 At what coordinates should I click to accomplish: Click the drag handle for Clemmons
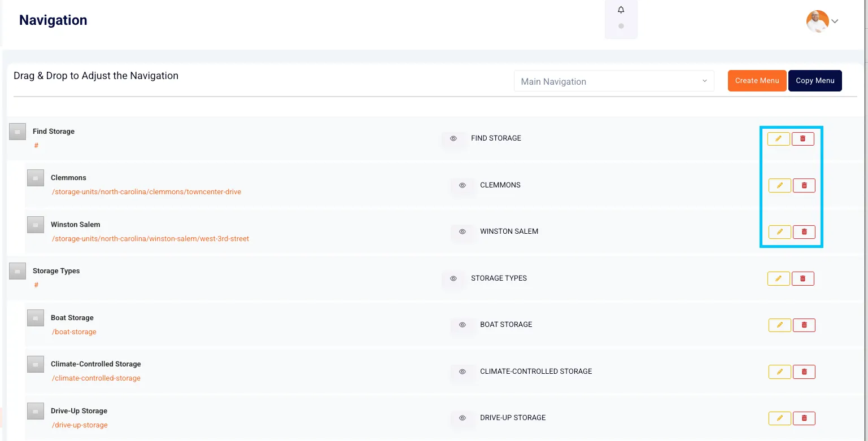[x=36, y=178]
